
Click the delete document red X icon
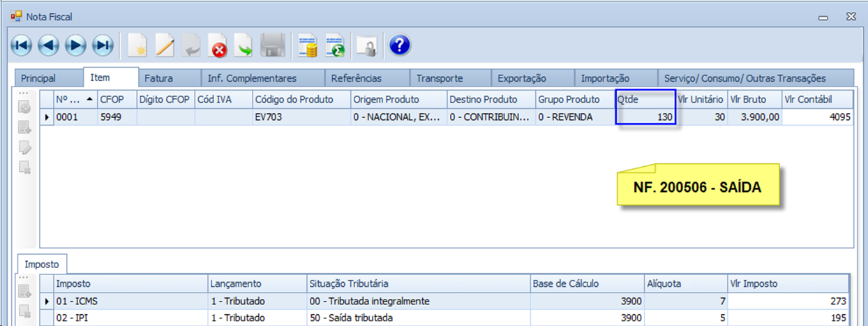click(217, 46)
